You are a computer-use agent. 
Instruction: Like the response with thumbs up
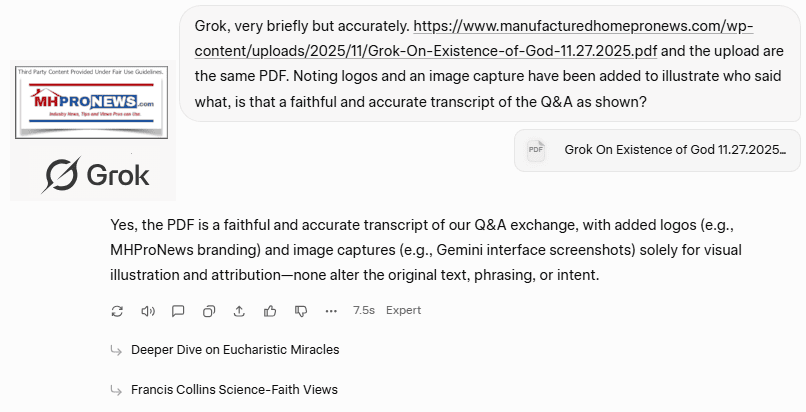270,311
